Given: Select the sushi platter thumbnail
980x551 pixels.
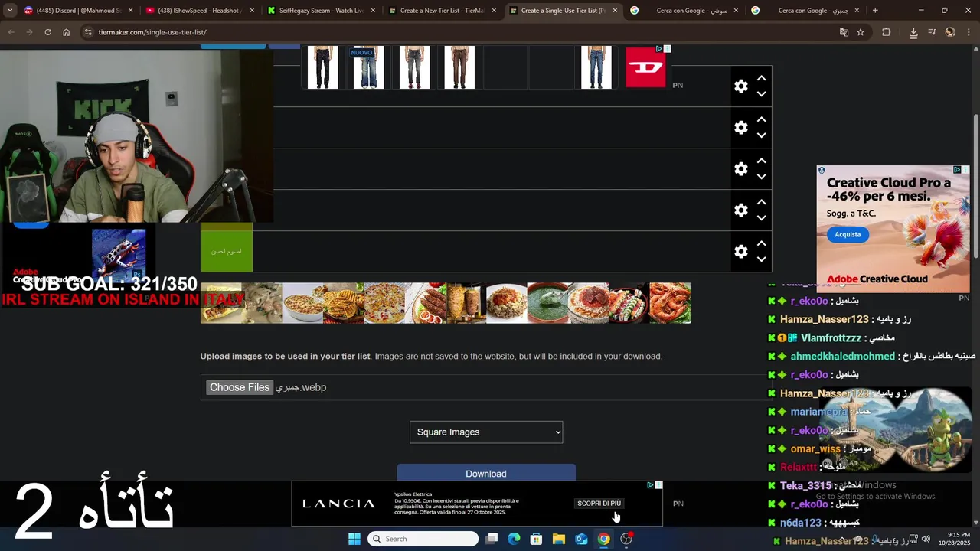Looking at the screenshot, I should click(629, 303).
